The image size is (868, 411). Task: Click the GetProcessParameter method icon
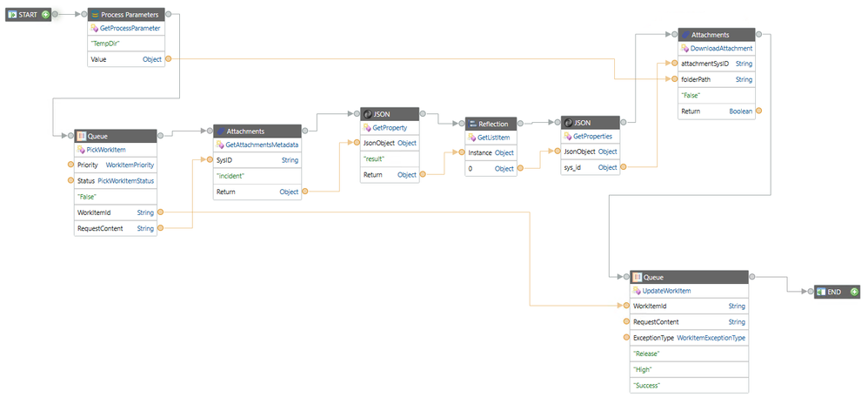coord(94,27)
